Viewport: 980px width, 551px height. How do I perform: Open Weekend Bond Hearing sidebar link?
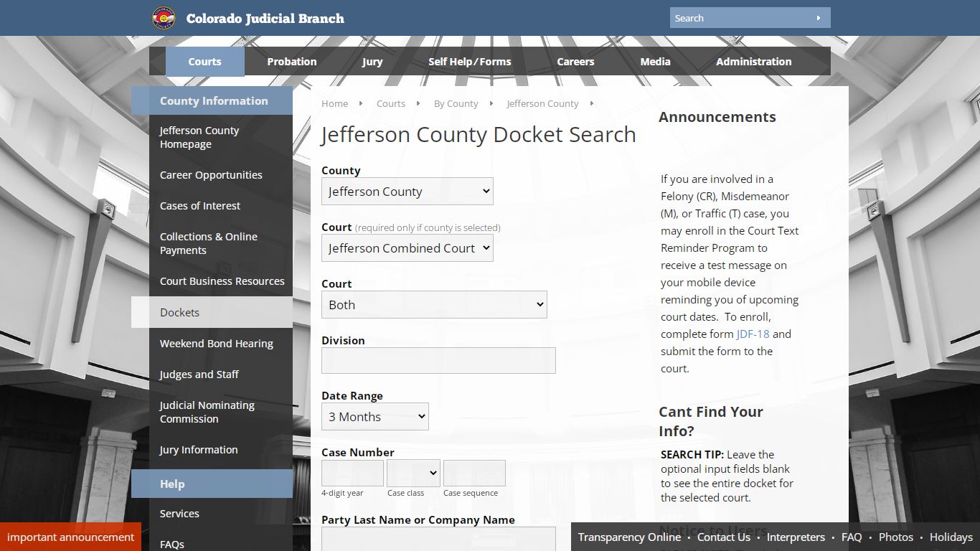pyautogui.click(x=216, y=344)
